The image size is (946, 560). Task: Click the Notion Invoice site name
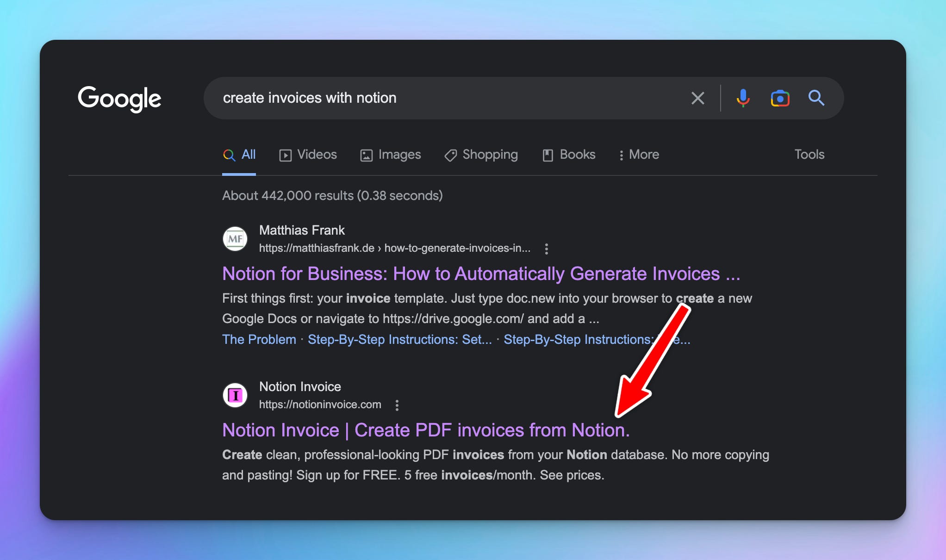(x=300, y=386)
